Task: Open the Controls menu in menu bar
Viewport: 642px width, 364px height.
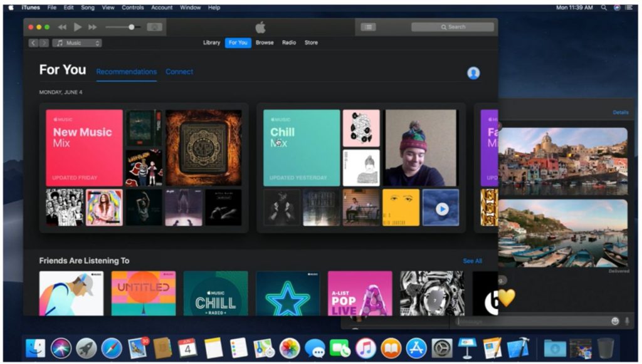Action: pyautogui.click(x=132, y=8)
